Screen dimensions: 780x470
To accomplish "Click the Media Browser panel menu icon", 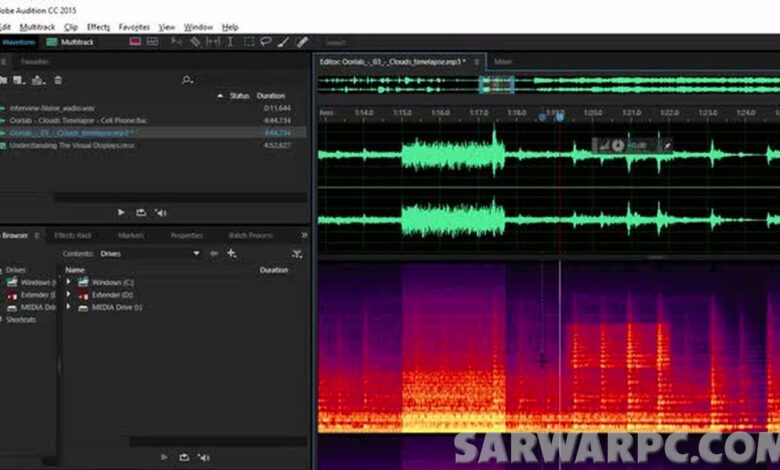I will pos(37,235).
